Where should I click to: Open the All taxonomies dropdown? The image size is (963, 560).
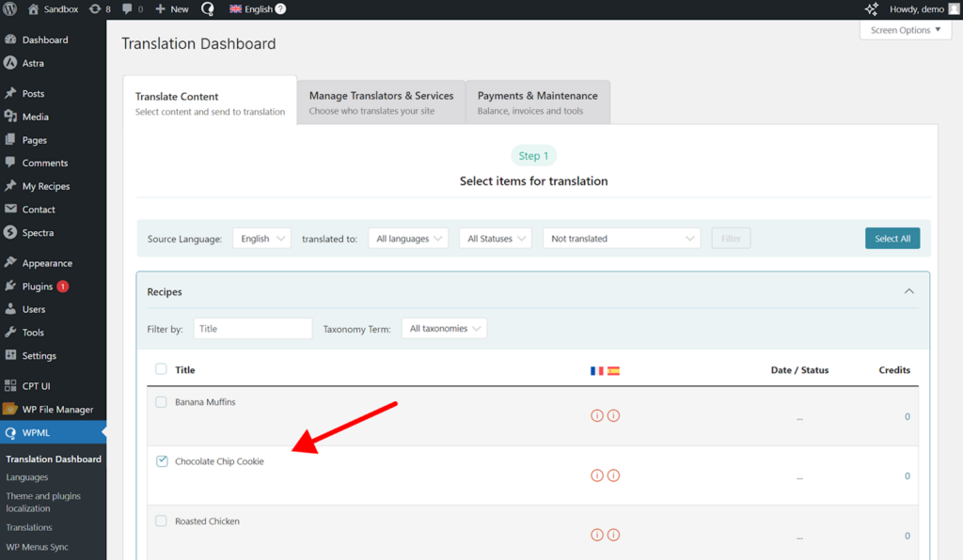pos(444,328)
